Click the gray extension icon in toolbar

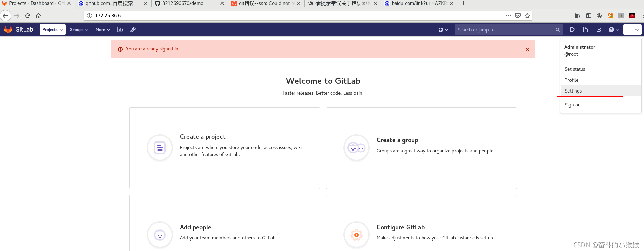coord(621,16)
